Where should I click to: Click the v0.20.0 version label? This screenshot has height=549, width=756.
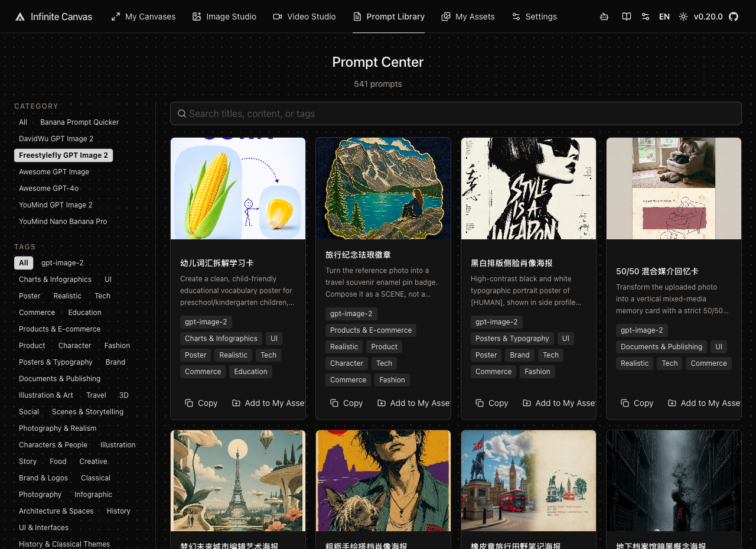[x=708, y=17]
